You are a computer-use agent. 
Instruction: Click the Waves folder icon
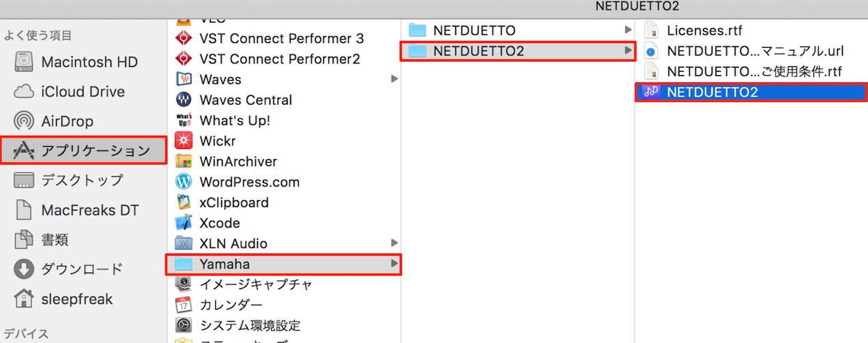click(183, 79)
